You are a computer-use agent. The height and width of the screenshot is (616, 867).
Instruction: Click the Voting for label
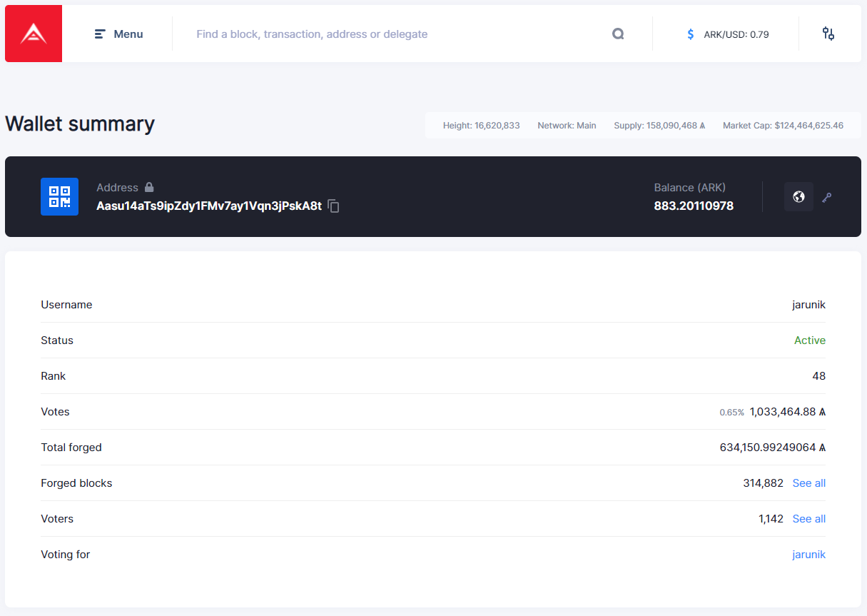point(65,555)
